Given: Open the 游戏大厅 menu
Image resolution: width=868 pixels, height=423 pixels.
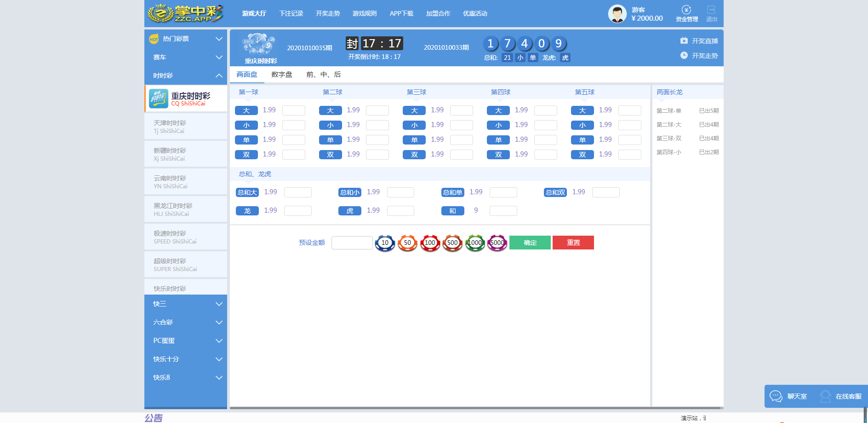Looking at the screenshot, I should (254, 13).
